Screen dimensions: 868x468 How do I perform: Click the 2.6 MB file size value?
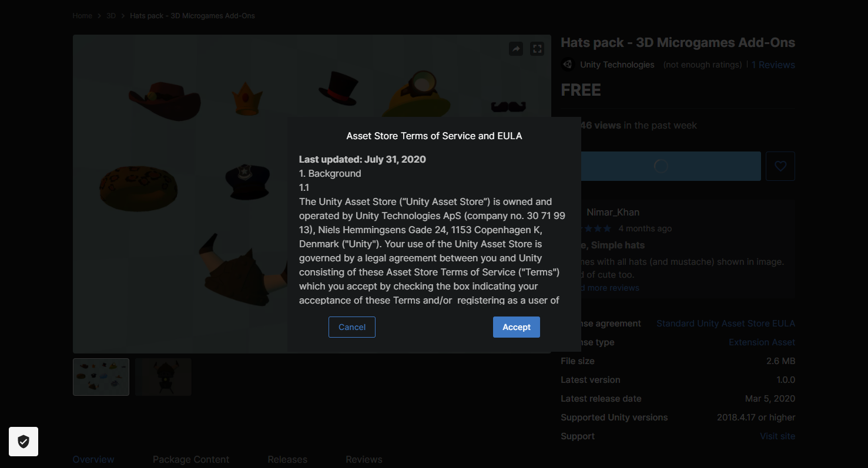pyautogui.click(x=780, y=361)
